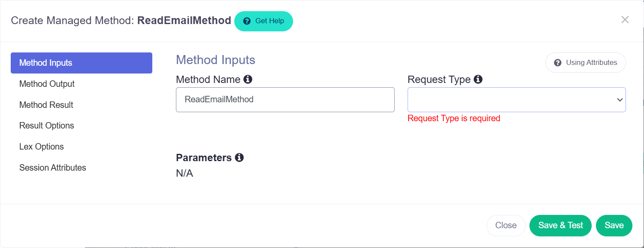Screen dimensions: 644x248
Task: Open the Request Type dropdown
Action: coord(517,100)
